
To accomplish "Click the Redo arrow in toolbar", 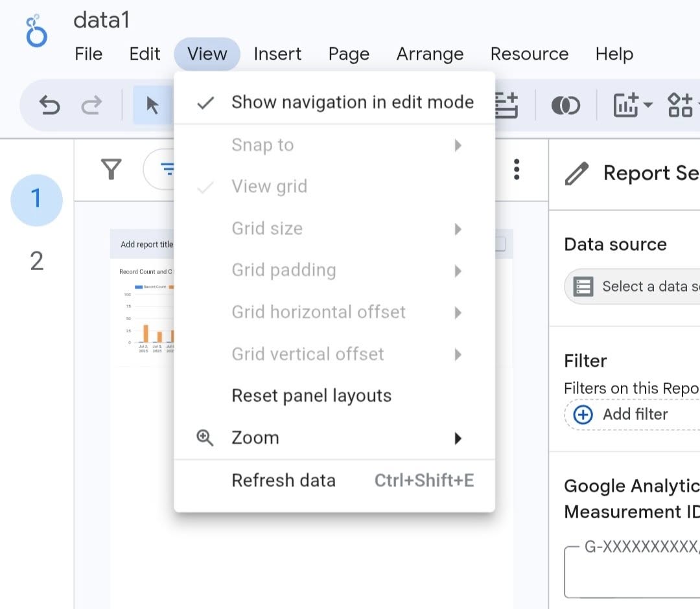I will tap(91, 105).
